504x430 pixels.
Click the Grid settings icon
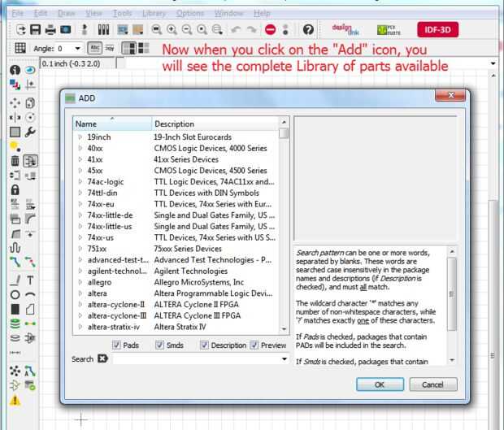pyautogui.click(x=20, y=48)
